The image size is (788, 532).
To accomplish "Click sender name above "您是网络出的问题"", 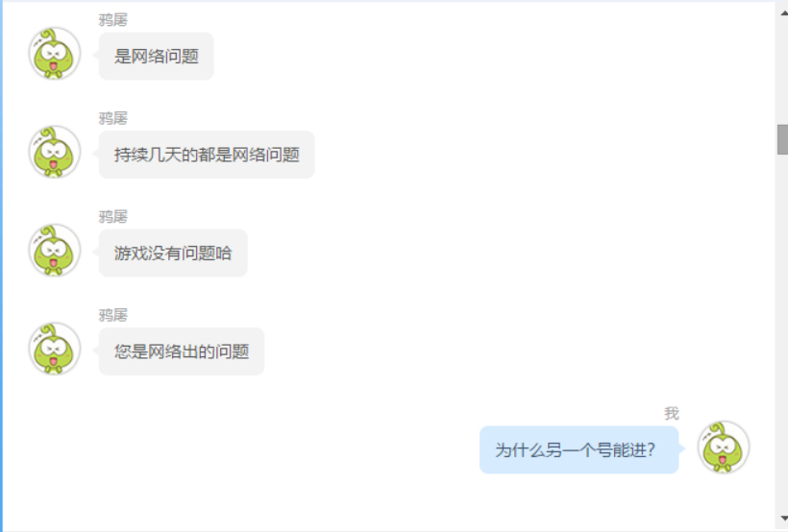I will (x=113, y=315).
